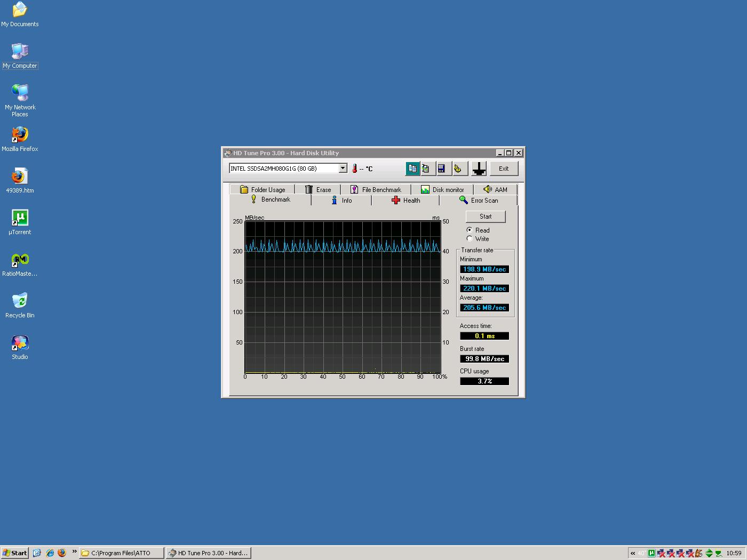747x560 pixels.
Task: Open the Disk monitor tab
Action: (x=442, y=189)
